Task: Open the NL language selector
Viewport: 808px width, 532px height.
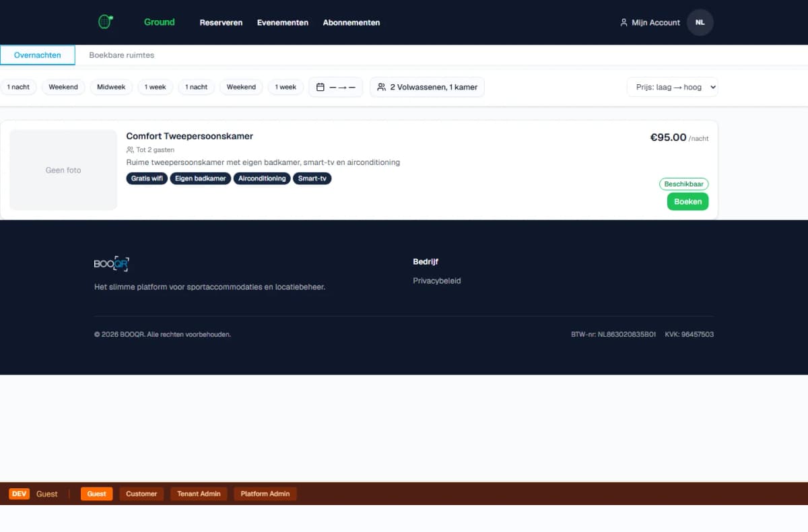Action: pos(700,22)
